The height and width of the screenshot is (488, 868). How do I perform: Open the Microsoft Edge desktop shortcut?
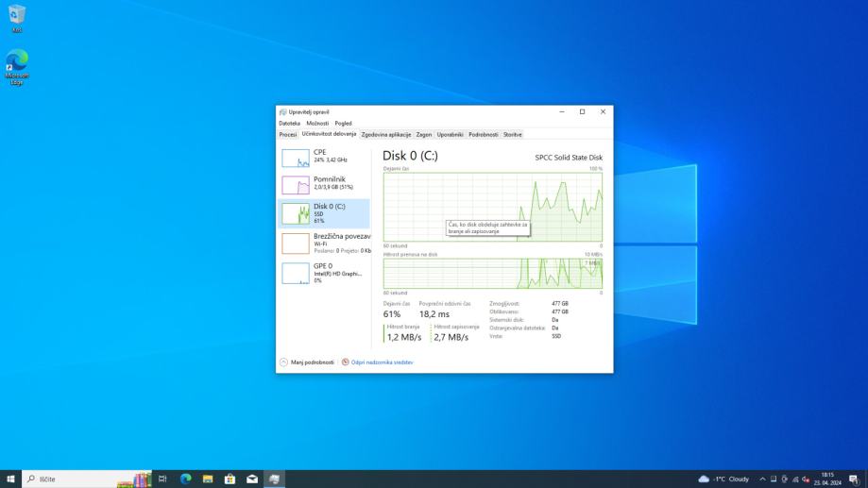[17, 63]
